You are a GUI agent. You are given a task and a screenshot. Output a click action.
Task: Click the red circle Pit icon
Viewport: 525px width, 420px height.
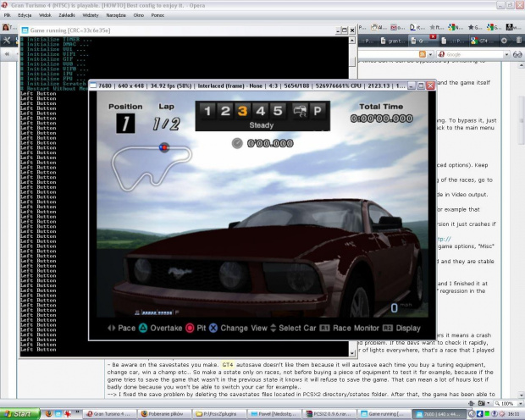(x=190, y=329)
